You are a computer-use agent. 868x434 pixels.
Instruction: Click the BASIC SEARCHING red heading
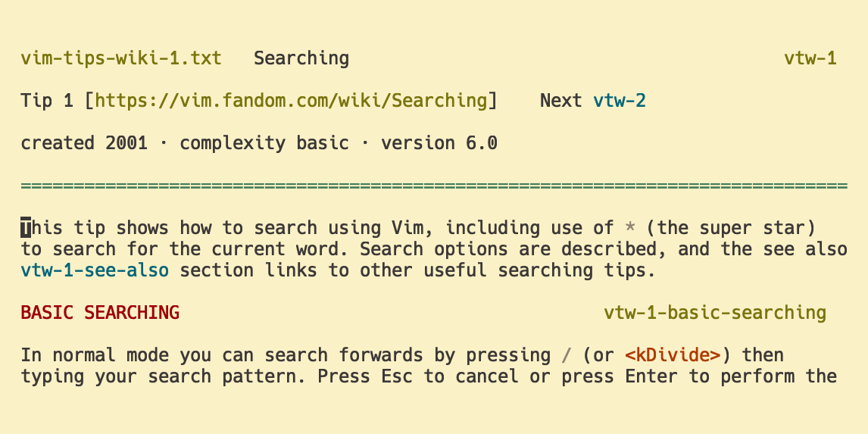pyautogui.click(x=100, y=313)
